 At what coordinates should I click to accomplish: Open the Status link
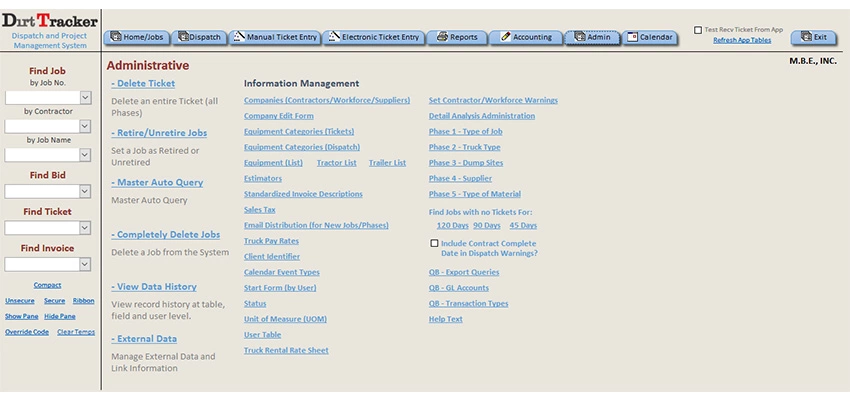coord(255,304)
